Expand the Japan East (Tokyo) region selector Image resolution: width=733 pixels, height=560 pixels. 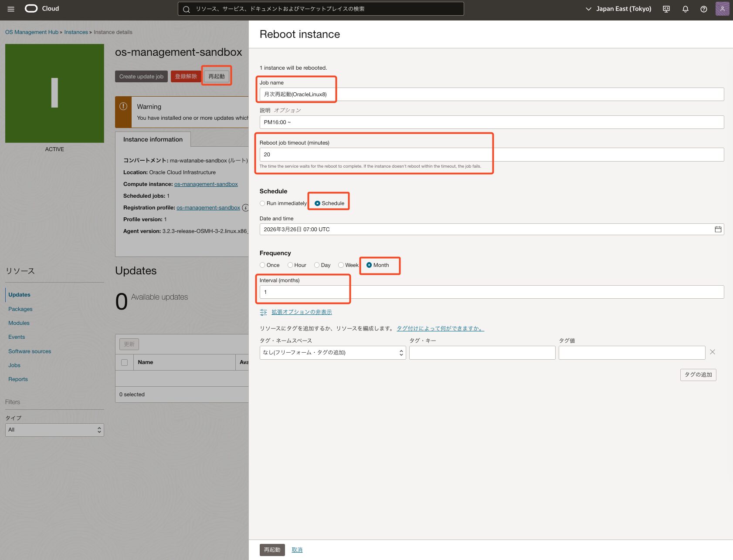[x=618, y=9]
